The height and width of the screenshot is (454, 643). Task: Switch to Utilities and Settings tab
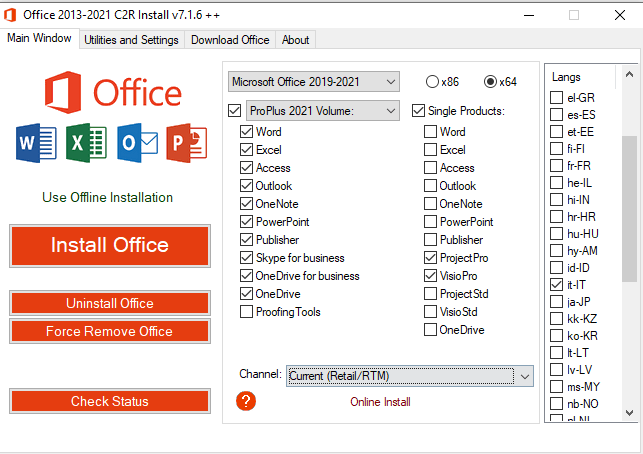[131, 40]
